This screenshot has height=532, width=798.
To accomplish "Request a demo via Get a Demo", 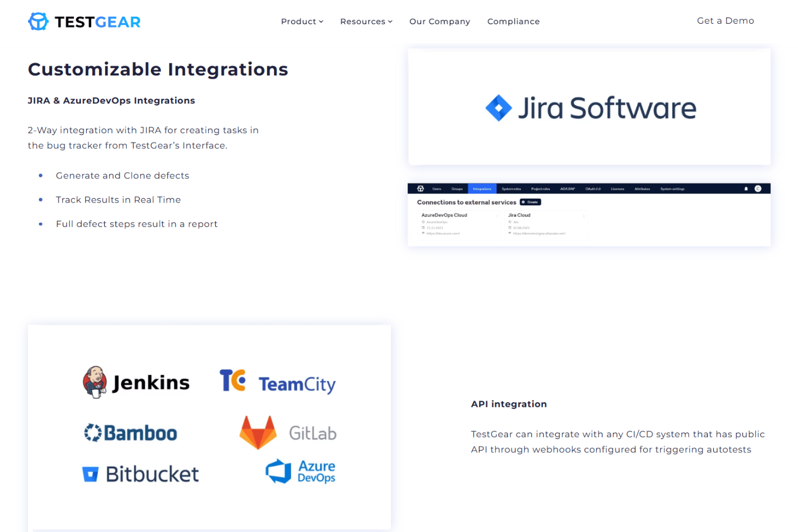I will click(725, 21).
